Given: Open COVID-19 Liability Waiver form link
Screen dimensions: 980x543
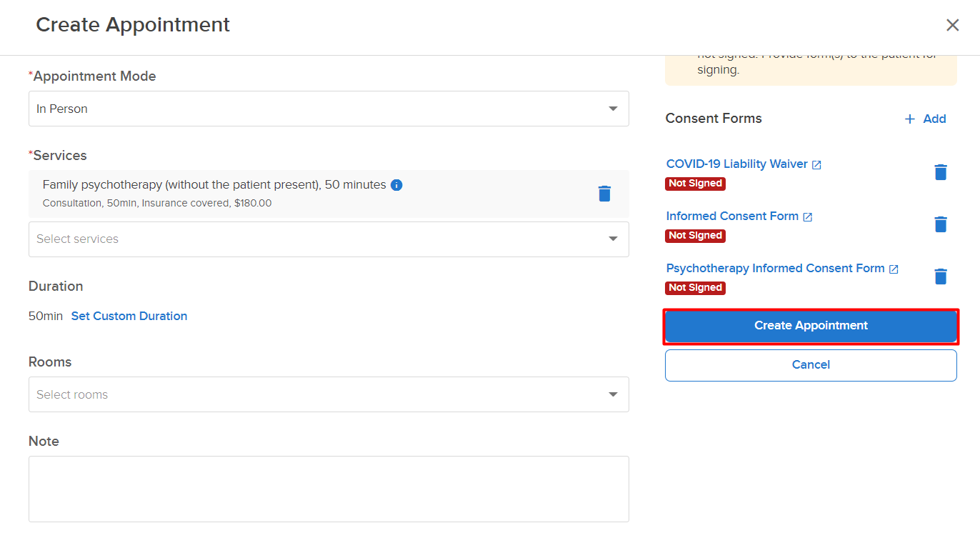Looking at the screenshot, I should (x=737, y=164).
